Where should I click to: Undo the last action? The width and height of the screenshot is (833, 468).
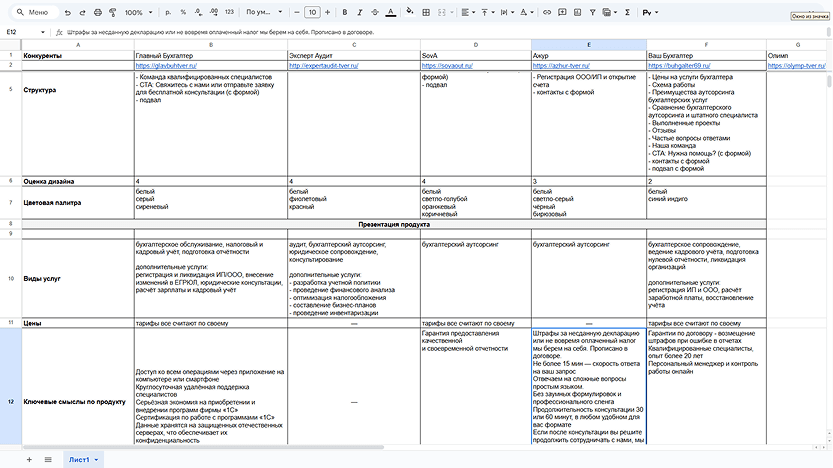(x=67, y=12)
